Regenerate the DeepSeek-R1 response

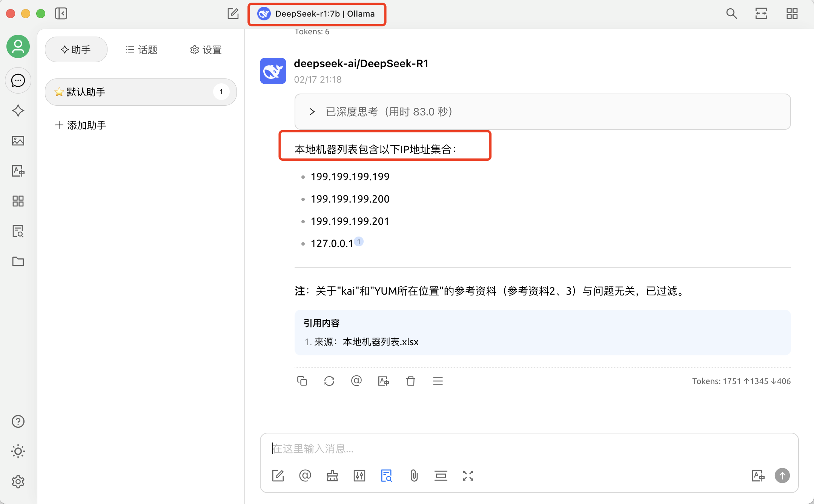coord(329,381)
